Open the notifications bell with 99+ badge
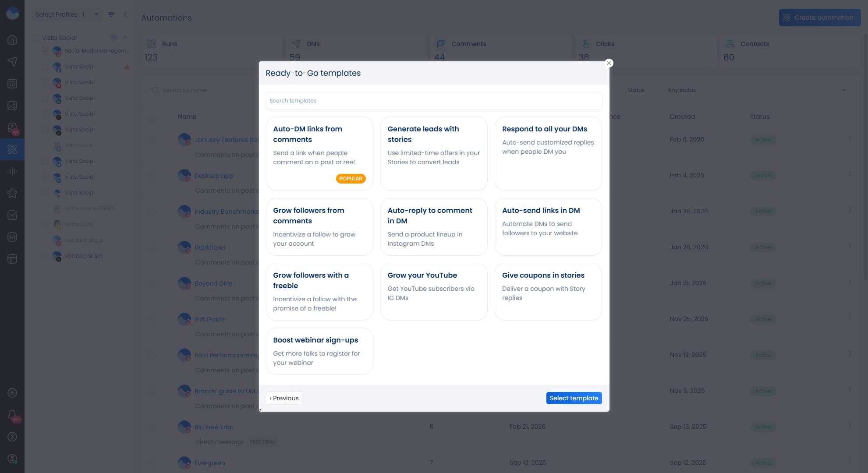 (12, 415)
